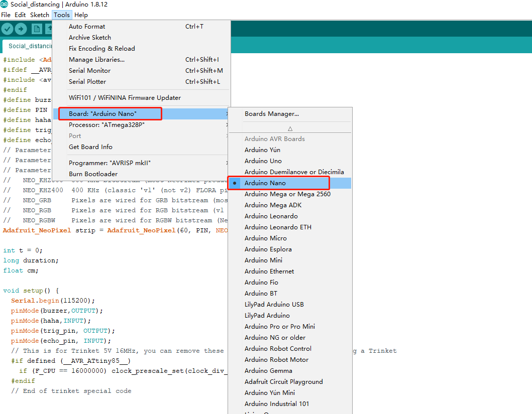Click the 'float cm;' code line
532x414 pixels.
point(21,270)
